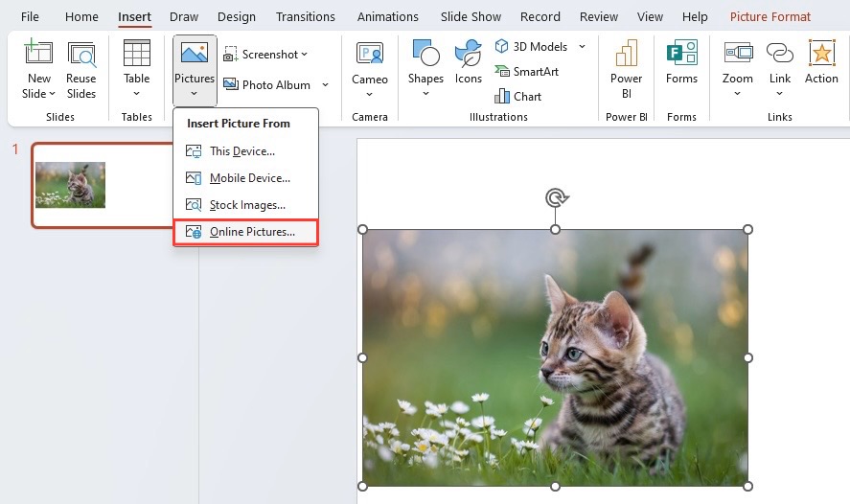Open Reuse Slides pane
The width and height of the screenshot is (850, 504).
[x=81, y=69]
